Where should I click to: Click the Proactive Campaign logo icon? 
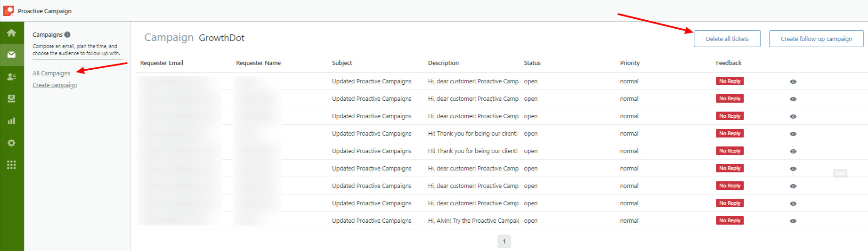8,10
